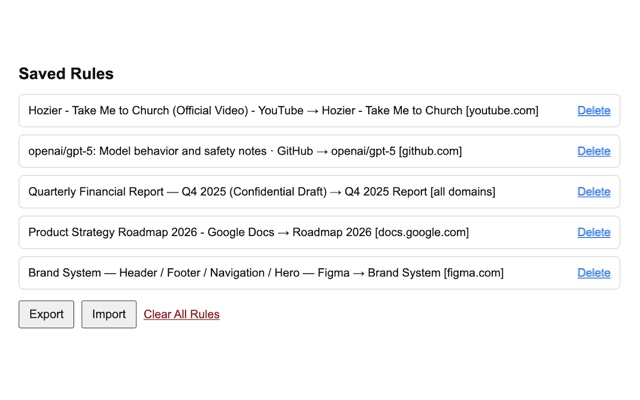Select the Brand System rule row
The width and height of the screenshot is (640, 400).
click(x=265, y=273)
